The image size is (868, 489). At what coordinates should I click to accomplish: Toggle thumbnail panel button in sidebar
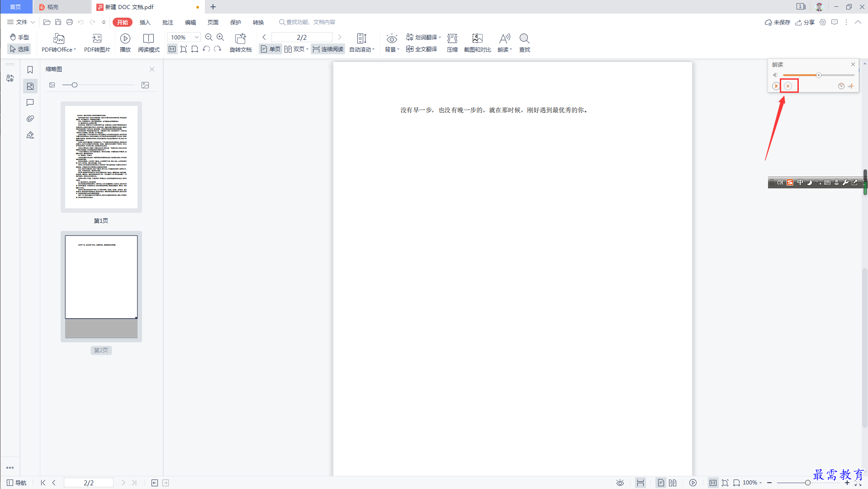(30, 86)
